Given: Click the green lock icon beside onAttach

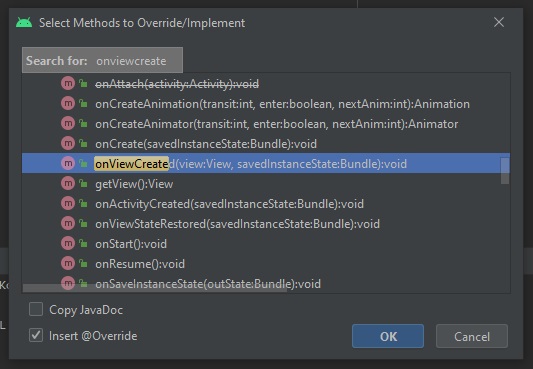Looking at the screenshot, I should pos(83,83).
